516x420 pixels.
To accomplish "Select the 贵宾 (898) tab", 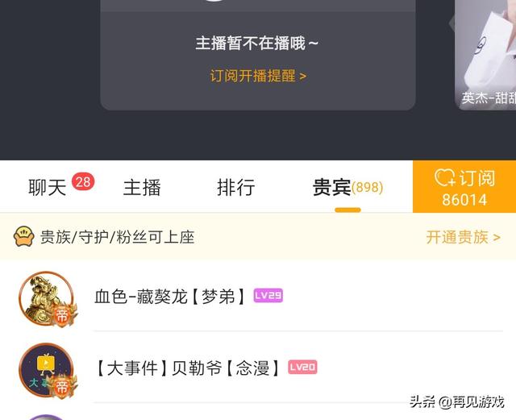I will tap(347, 187).
